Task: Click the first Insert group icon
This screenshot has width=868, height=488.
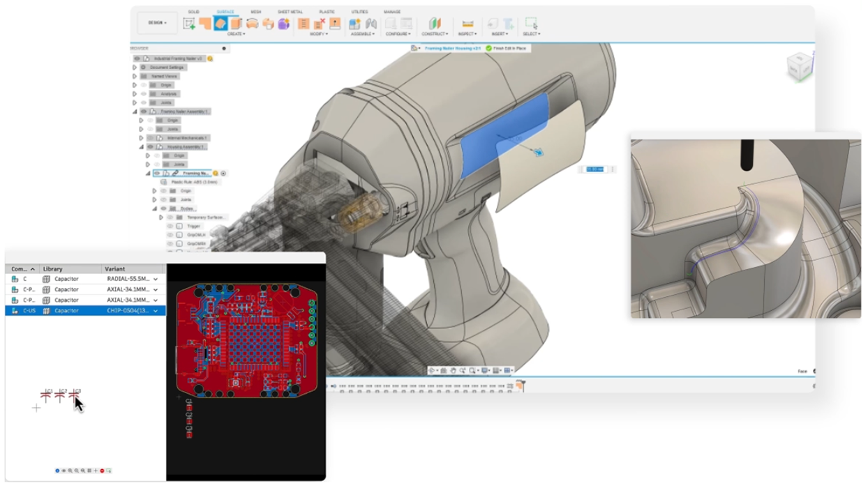Action: click(493, 24)
